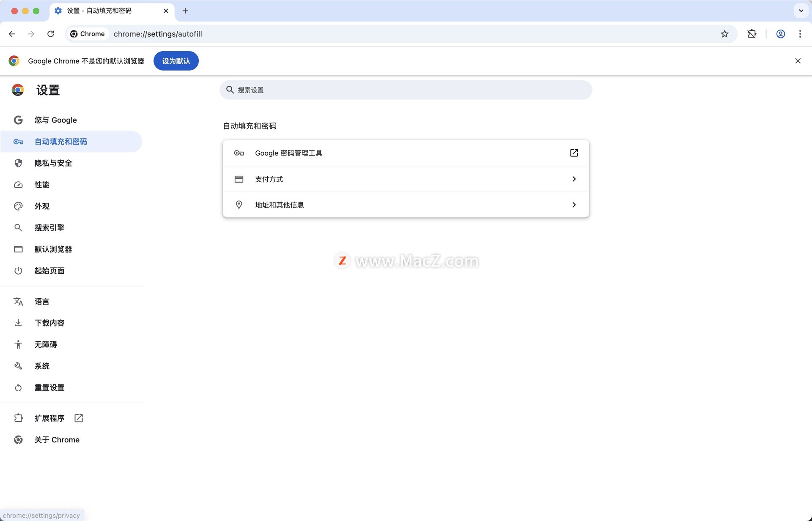The width and height of the screenshot is (812, 521).
Task: Open the profile avatar icon
Action: (x=781, y=34)
